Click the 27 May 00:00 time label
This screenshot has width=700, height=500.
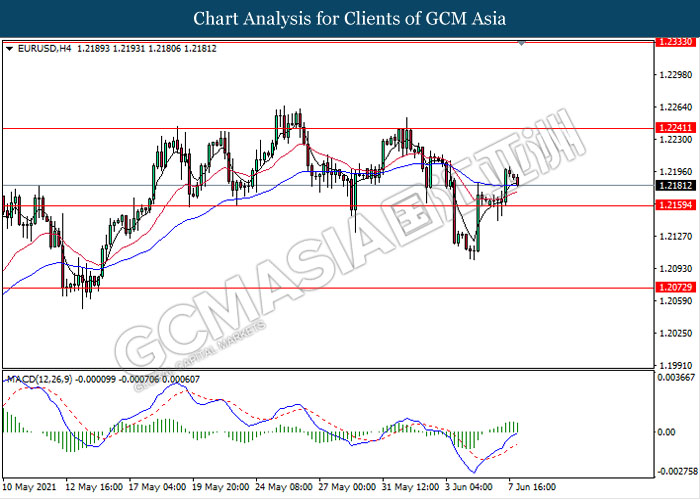click(x=347, y=487)
